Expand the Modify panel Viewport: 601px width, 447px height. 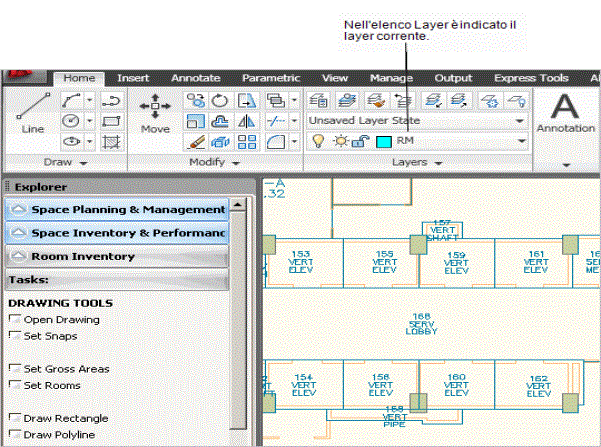click(x=215, y=163)
